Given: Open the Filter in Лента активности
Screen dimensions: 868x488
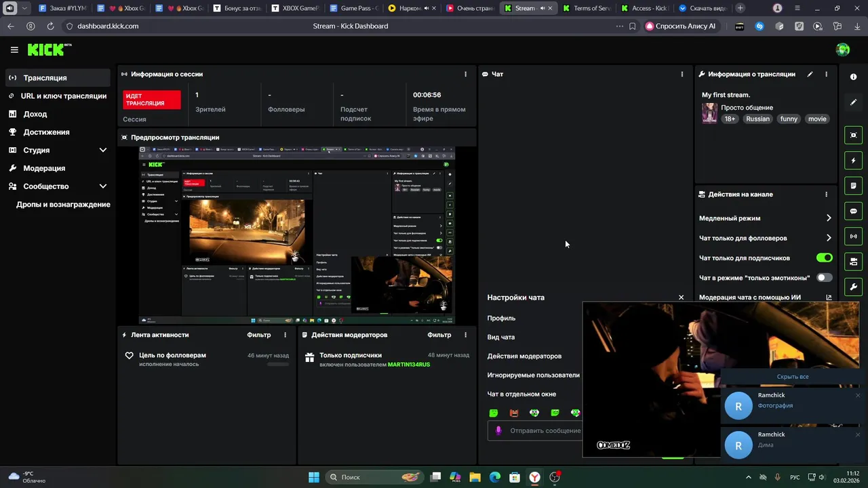Looking at the screenshot, I should click(x=259, y=335).
